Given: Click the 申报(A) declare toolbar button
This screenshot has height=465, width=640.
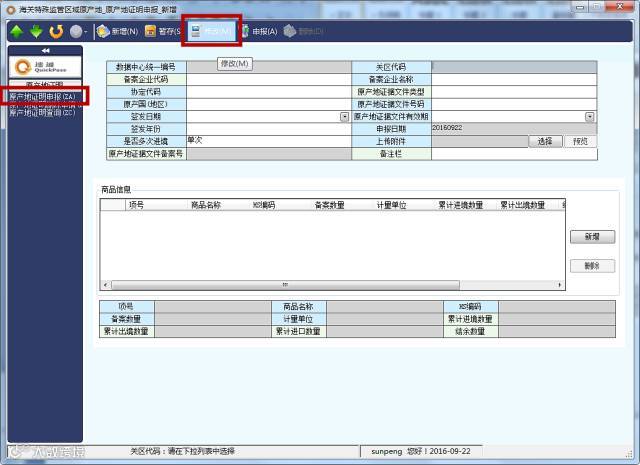Looking at the screenshot, I should tap(260, 31).
